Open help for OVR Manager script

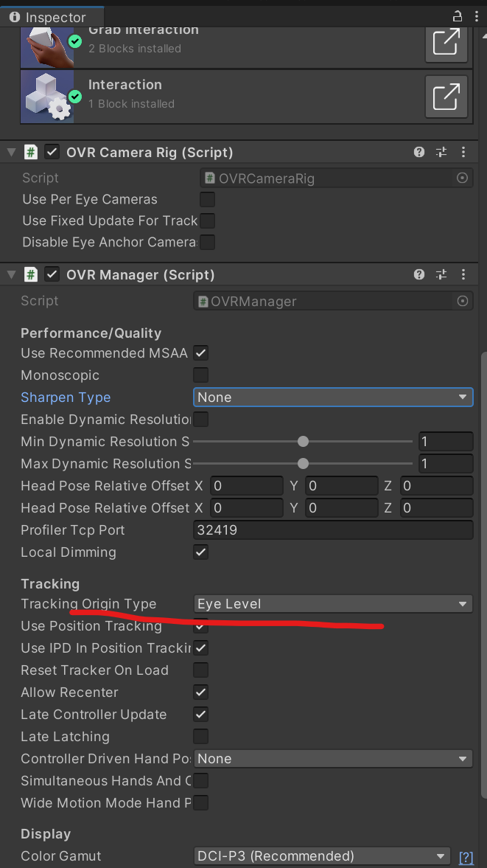(419, 274)
